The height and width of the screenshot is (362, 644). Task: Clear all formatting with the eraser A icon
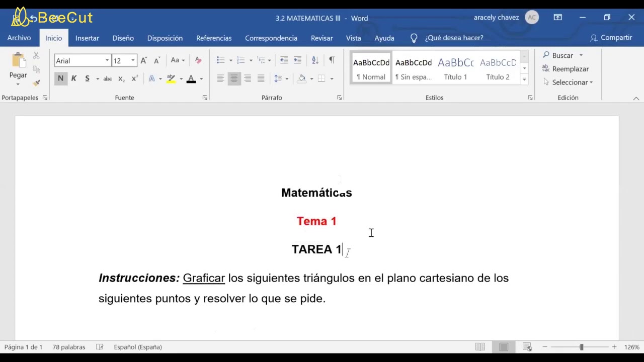[x=198, y=60]
